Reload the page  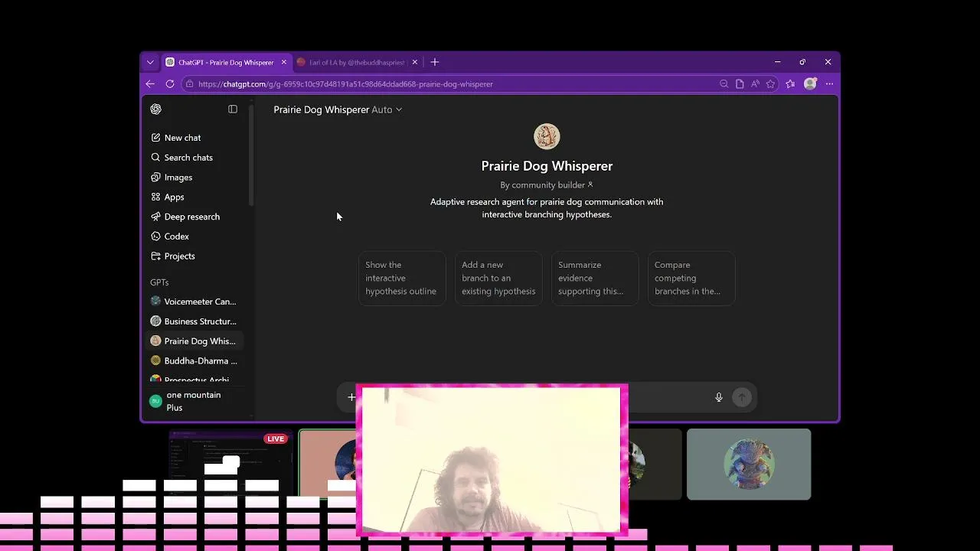(x=170, y=84)
